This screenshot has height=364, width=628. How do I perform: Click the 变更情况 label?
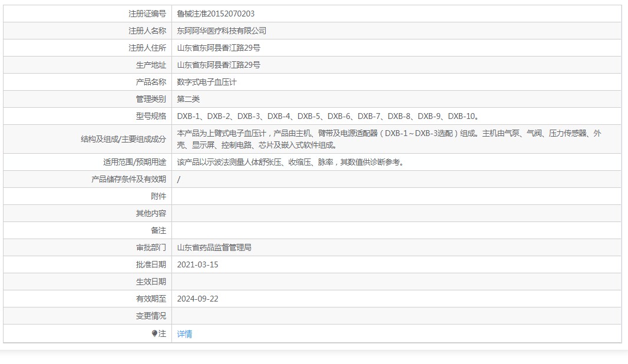tap(151, 316)
